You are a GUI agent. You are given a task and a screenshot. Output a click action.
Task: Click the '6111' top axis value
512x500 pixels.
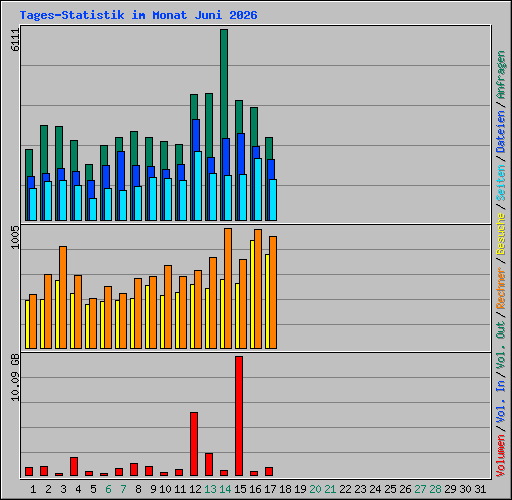[x=16, y=40]
